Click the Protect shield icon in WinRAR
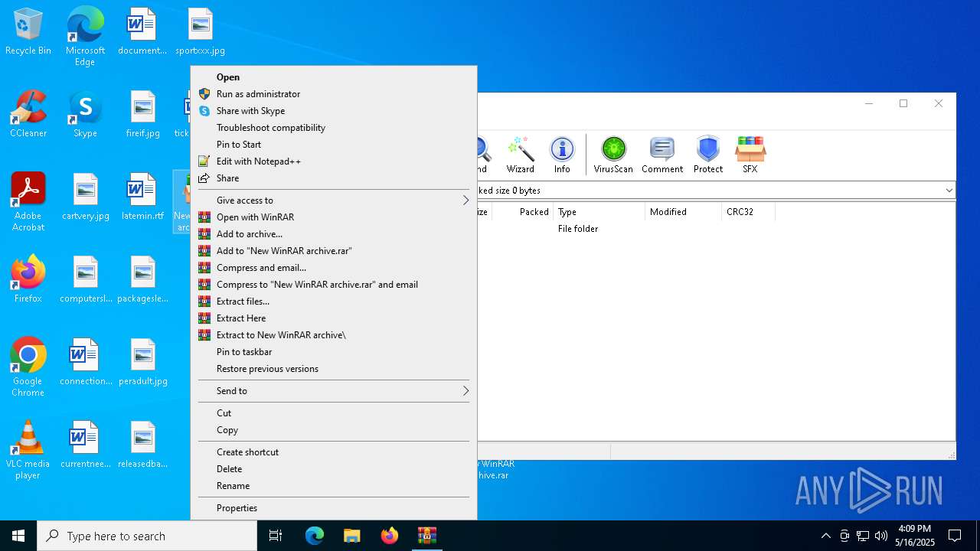 pyautogui.click(x=708, y=155)
